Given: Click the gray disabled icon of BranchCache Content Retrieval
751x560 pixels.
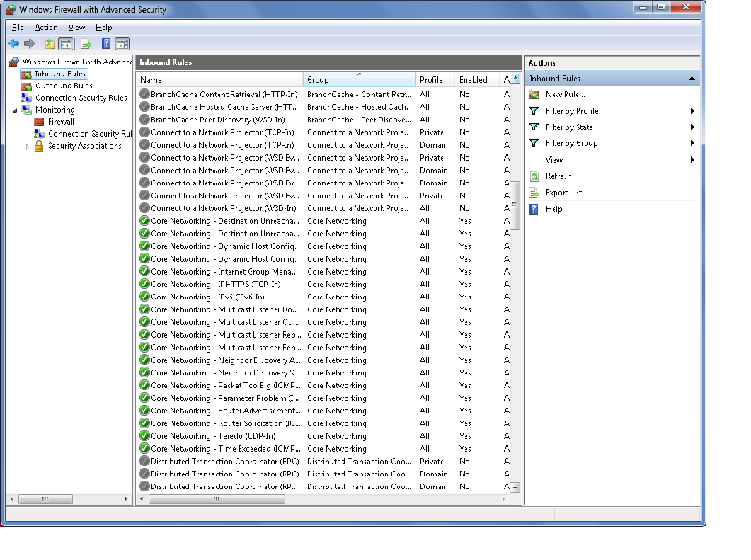Looking at the screenshot, I should point(144,94).
